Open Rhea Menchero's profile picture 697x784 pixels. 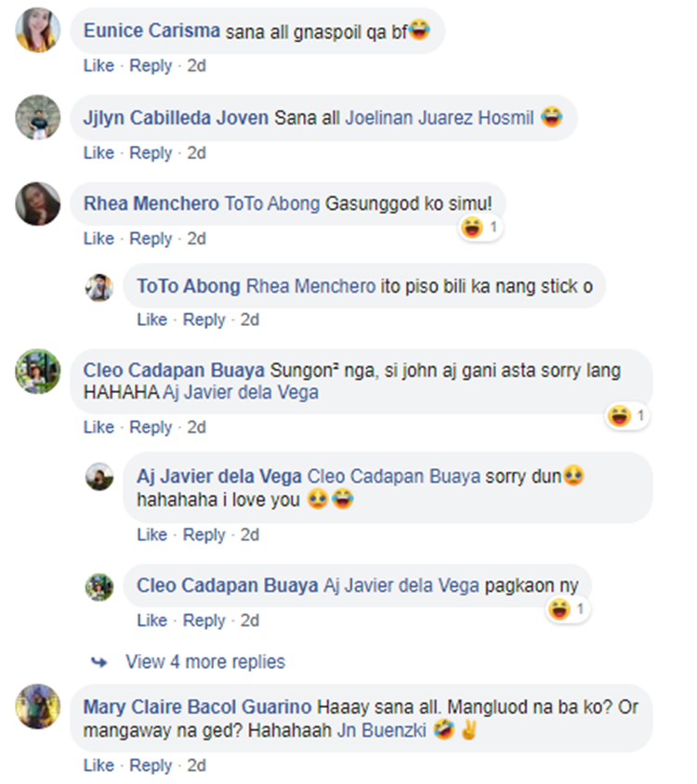click(x=38, y=203)
